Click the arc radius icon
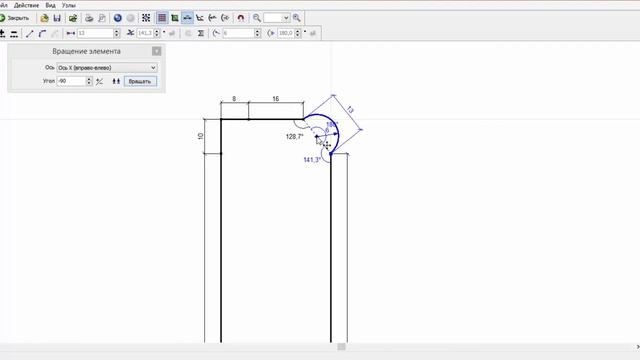This screenshot has height=360, width=640. tap(216, 33)
